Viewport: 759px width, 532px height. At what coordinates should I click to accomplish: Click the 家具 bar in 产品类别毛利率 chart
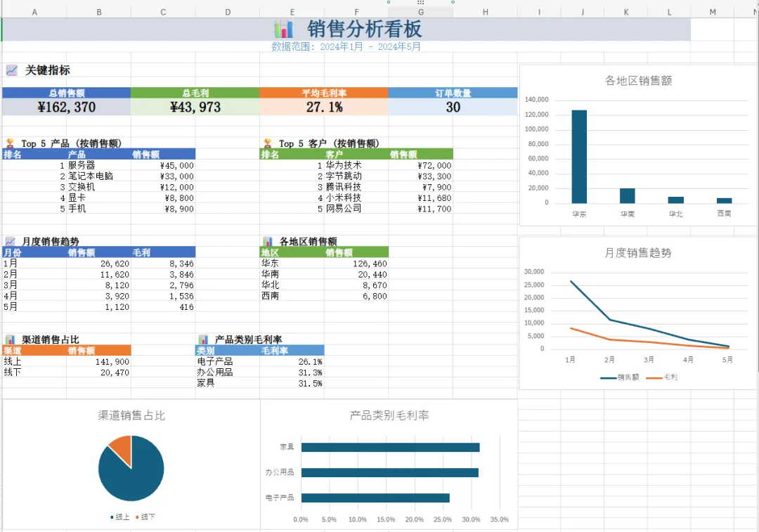pyautogui.click(x=390, y=447)
